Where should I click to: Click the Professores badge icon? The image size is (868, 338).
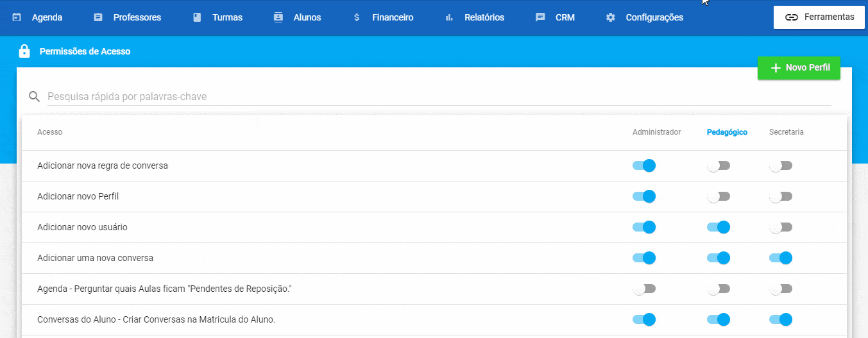pos(98,17)
